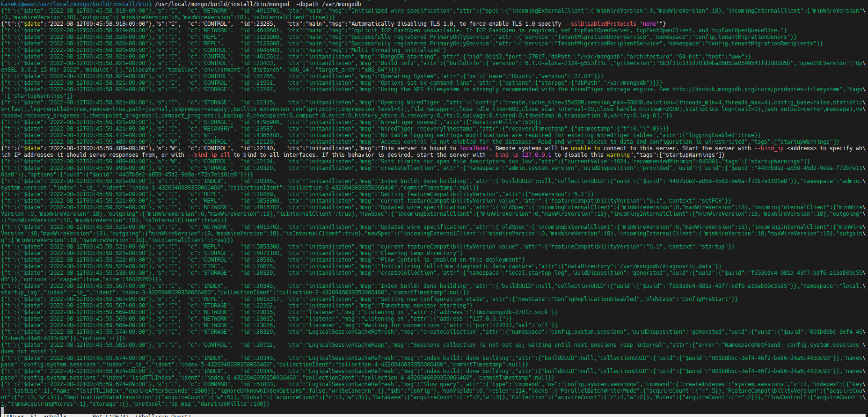Click the kaneko@www shell prompt
The image size is (868, 417).
tap(76, 4)
